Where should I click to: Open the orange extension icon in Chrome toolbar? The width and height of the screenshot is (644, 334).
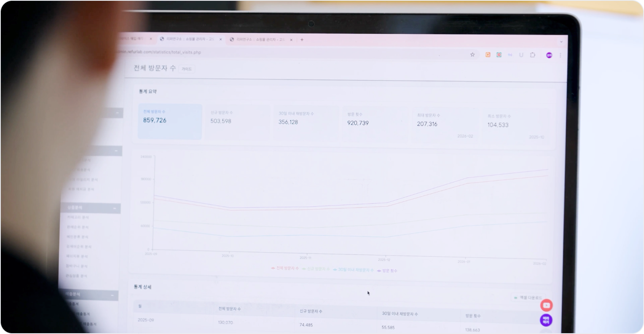[488, 55]
